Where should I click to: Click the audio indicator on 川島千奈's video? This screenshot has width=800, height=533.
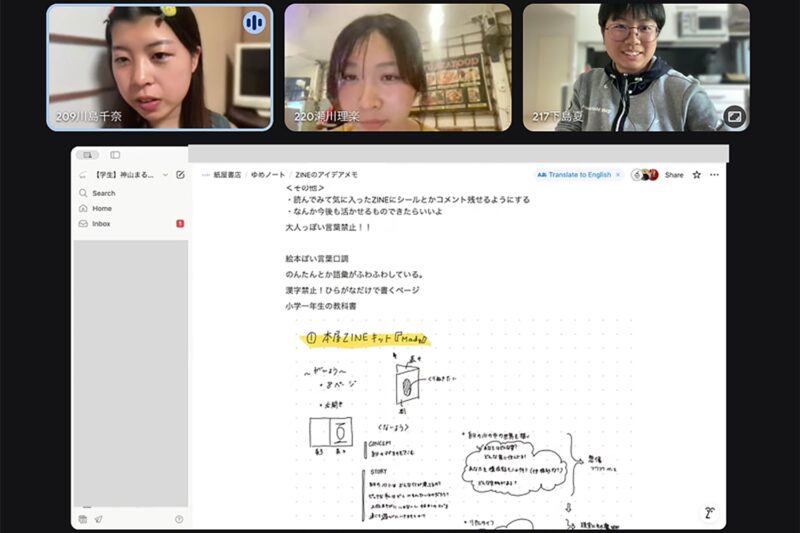pos(254,22)
